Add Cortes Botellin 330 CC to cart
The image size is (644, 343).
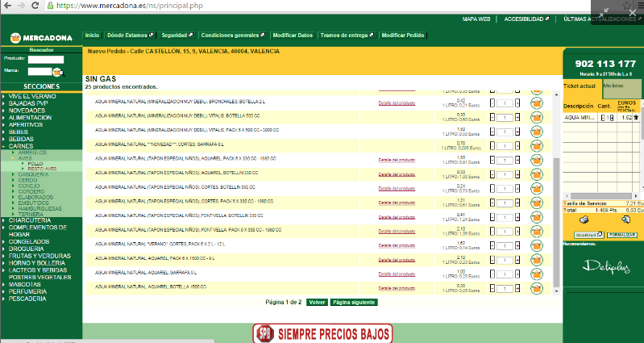pos(536,189)
